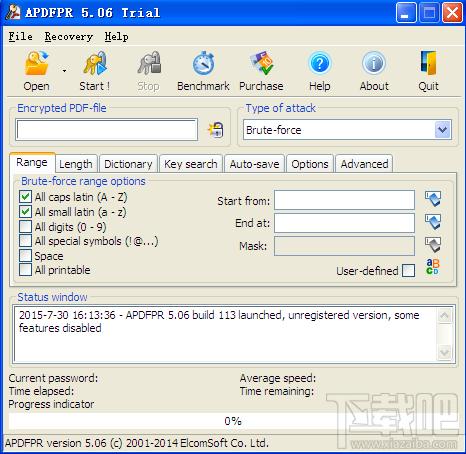Switch to the Auto-save tab
The image size is (466, 454).
coord(254,164)
